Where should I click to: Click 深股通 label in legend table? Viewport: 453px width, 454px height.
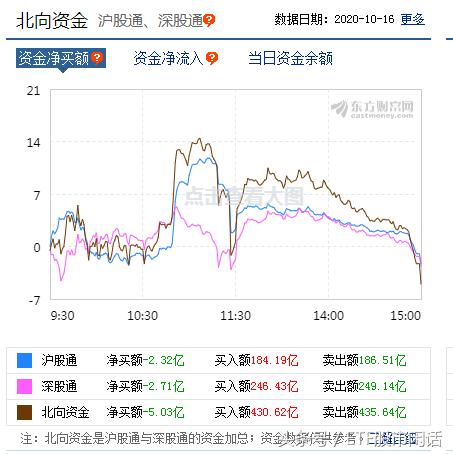pos(59,386)
